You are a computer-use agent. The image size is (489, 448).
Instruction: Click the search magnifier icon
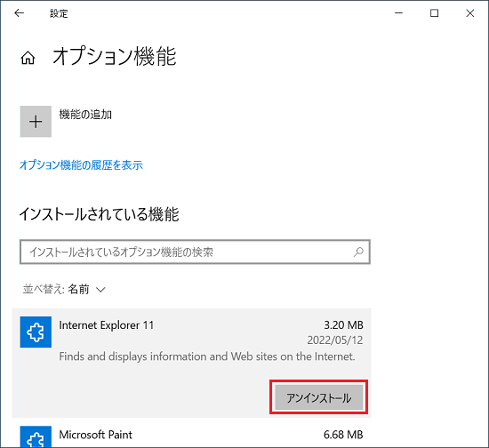pos(358,252)
